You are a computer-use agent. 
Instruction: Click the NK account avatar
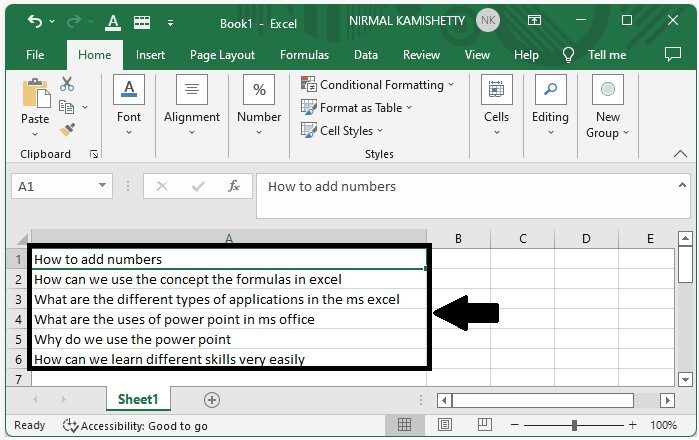pyautogui.click(x=488, y=21)
